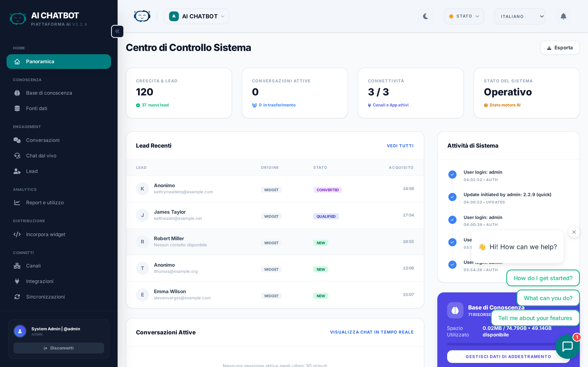Open the AI CHATBOT workspace dropdown
This screenshot has width=588, height=367.
196,16
